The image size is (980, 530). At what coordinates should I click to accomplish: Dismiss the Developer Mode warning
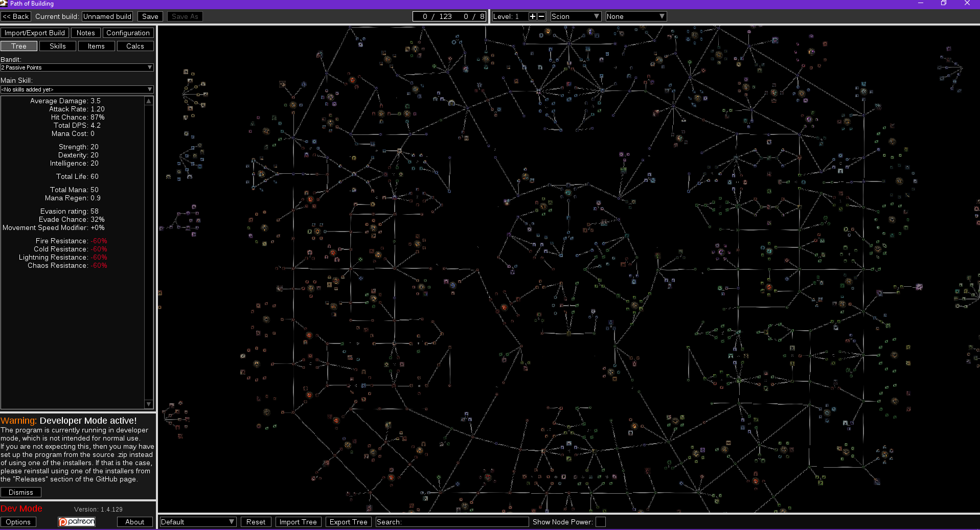coord(21,492)
